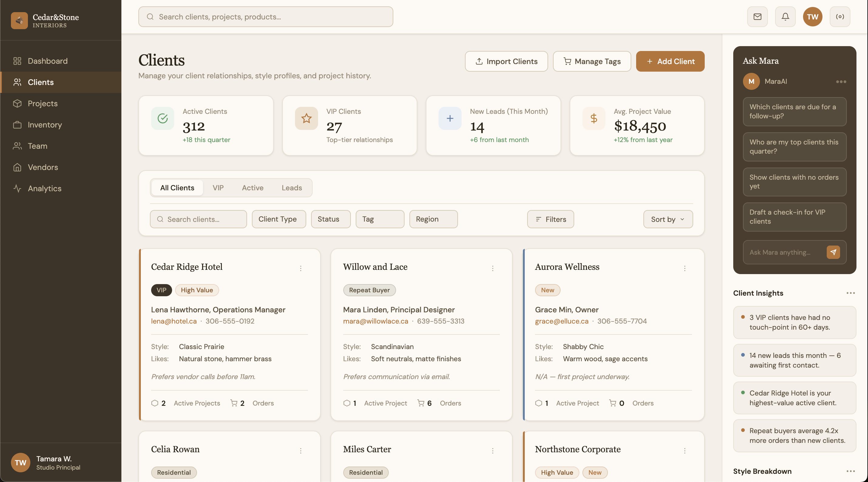The height and width of the screenshot is (482, 868).
Task: Open Client Insights more options
Action: [850, 293]
